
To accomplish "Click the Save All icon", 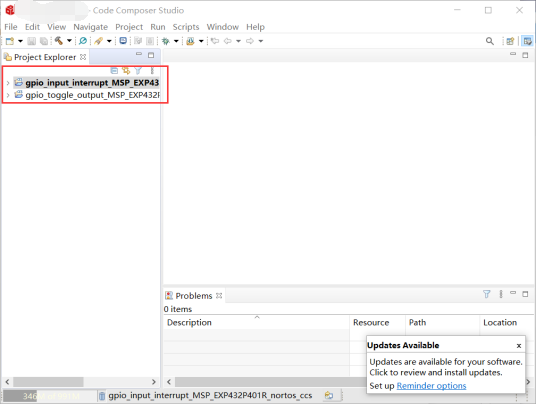I will tap(44, 41).
